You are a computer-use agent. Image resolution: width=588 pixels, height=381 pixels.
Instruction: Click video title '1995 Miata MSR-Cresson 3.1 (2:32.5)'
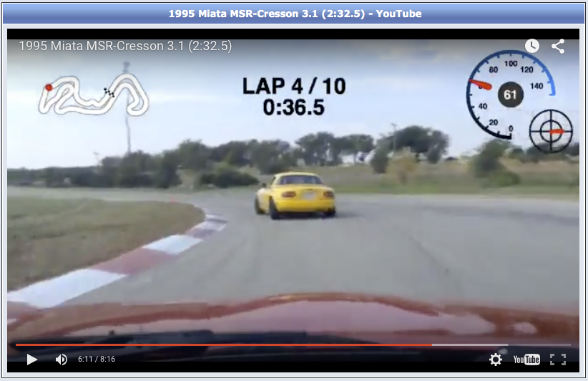tap(125, 46)
